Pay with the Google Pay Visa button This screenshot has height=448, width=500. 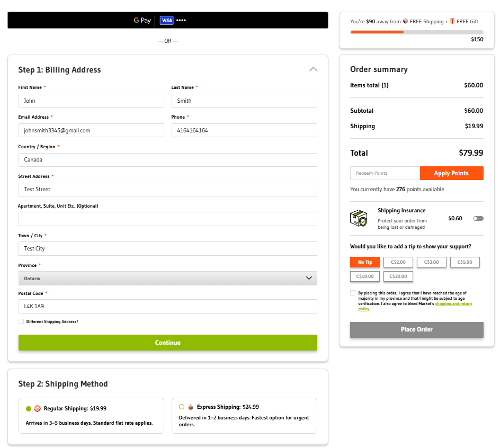[x=168, y=20]
